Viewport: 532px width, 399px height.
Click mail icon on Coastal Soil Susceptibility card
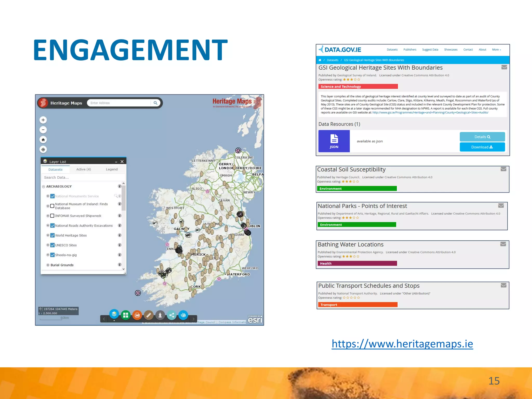[x=503, y=169]
